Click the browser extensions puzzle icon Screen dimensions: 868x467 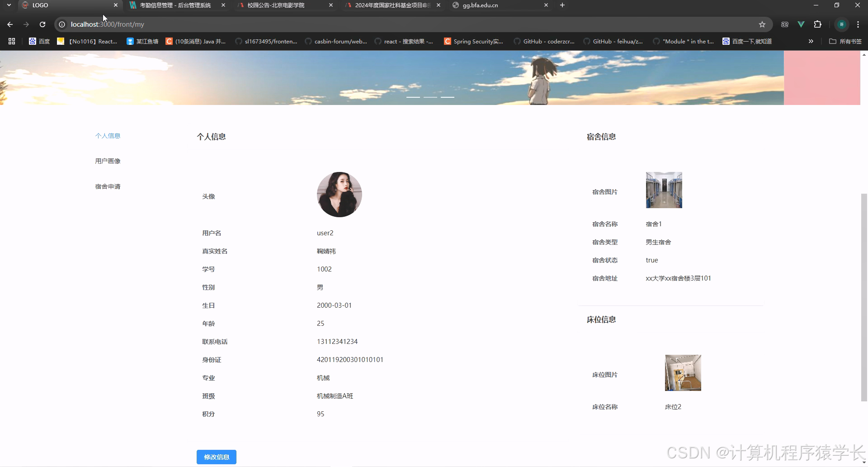(x=818, y=24)
